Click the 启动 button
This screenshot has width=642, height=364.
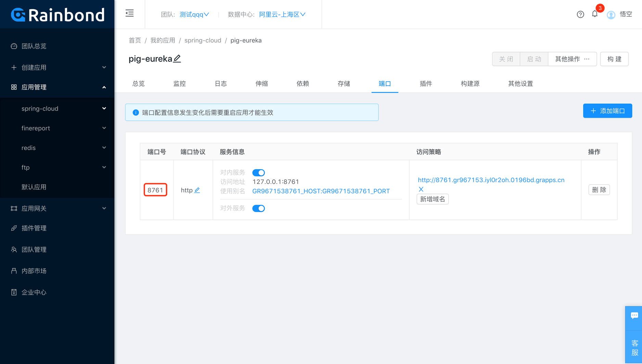534,59
